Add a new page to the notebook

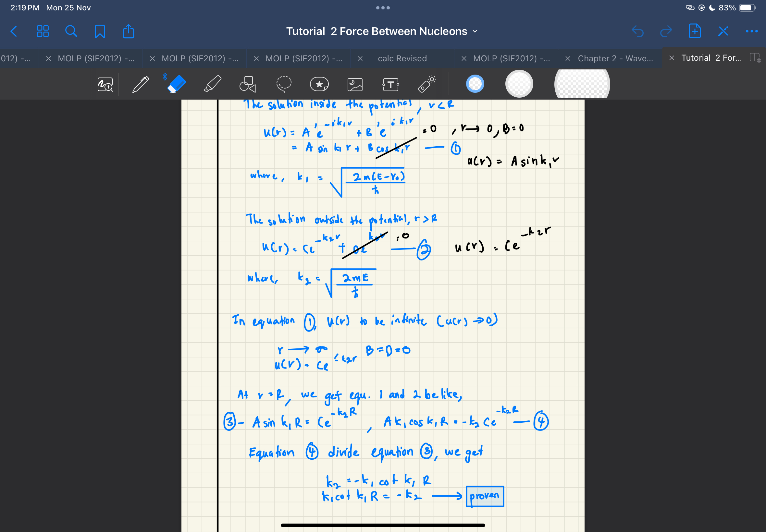pyautogui.click(x=694, y=31)
